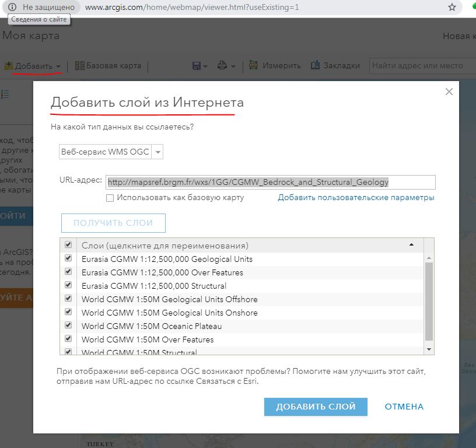The image size is (476, 448).
Task: Uncheck World Geological Units Onshore layer
Action: click(x=68, y=311)
